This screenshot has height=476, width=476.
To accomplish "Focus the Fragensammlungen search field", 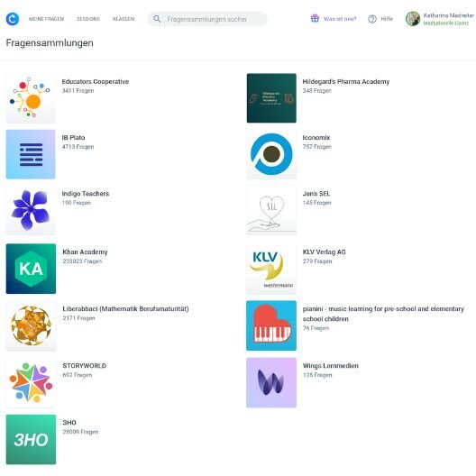I will click(207, 19).
